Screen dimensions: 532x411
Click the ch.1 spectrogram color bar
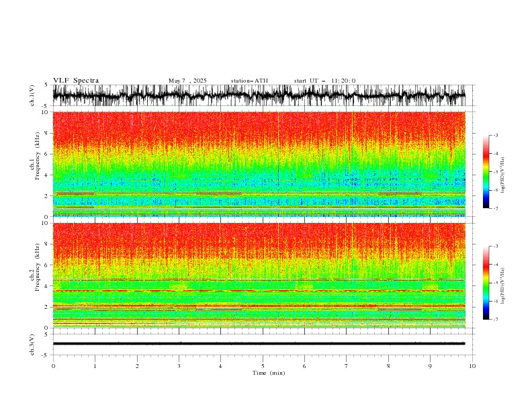(486, 172)
